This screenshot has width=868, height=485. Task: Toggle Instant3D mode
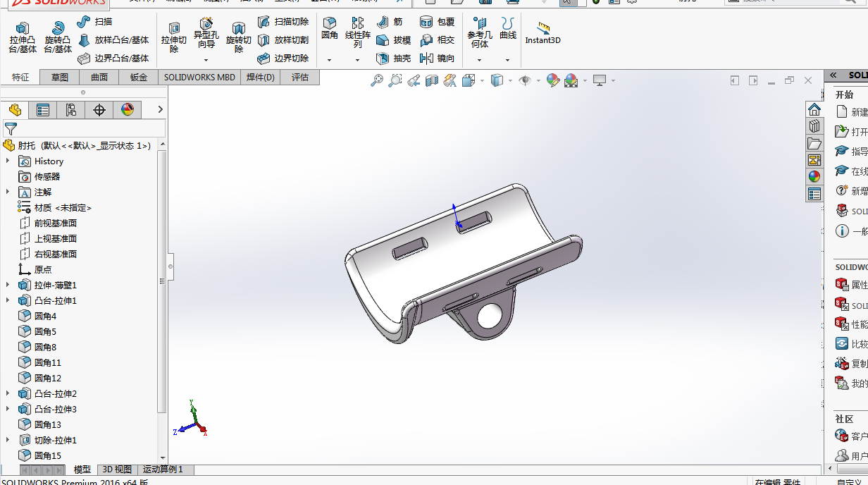543,33
